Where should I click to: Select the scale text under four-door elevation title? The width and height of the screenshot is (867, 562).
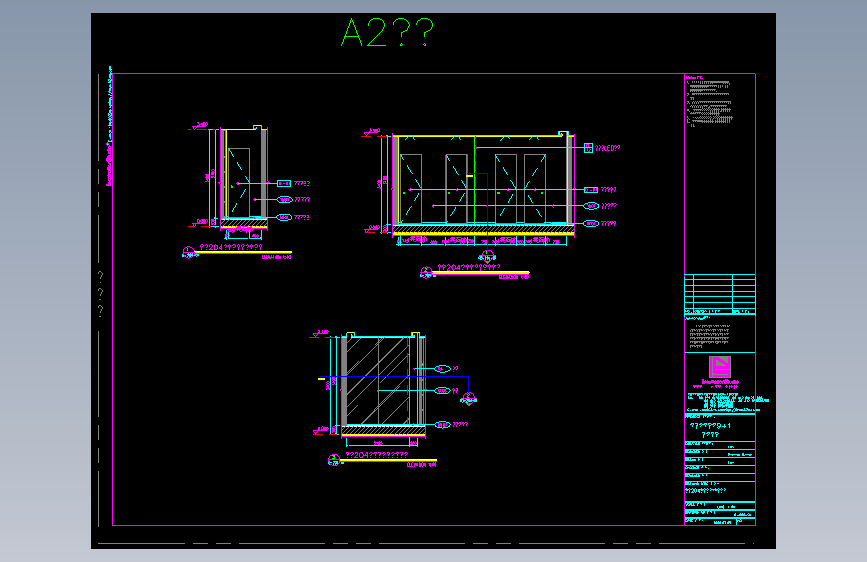click(514, 277)
